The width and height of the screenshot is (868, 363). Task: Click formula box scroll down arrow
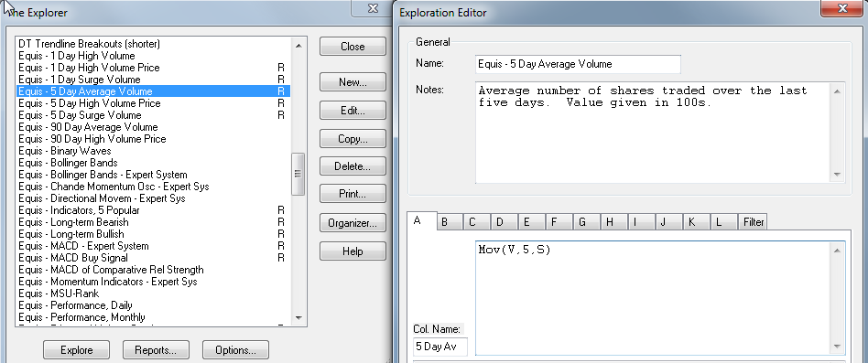point(838,347)
